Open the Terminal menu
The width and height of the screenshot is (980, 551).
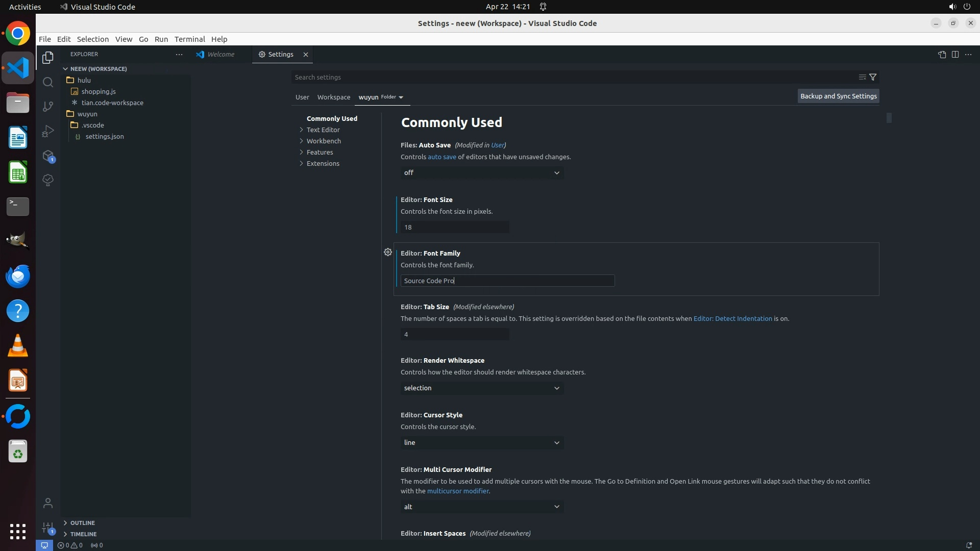click(x=189, y=39)
